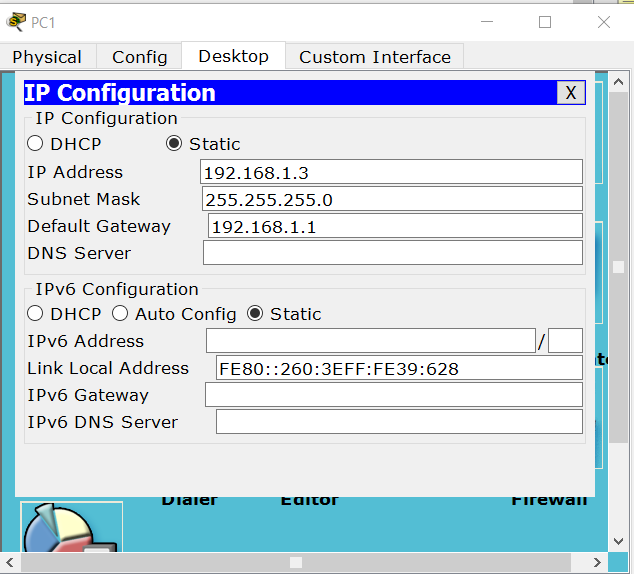Click the Subnet Mask field 255.255.255.0

point(392,198)
